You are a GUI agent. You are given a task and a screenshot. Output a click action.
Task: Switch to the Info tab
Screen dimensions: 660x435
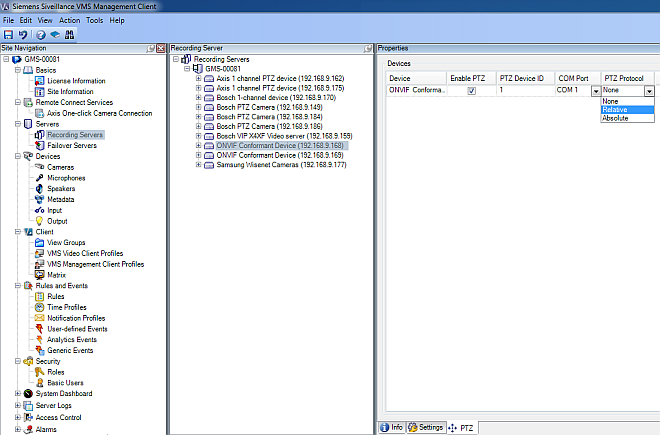(391, 427)
